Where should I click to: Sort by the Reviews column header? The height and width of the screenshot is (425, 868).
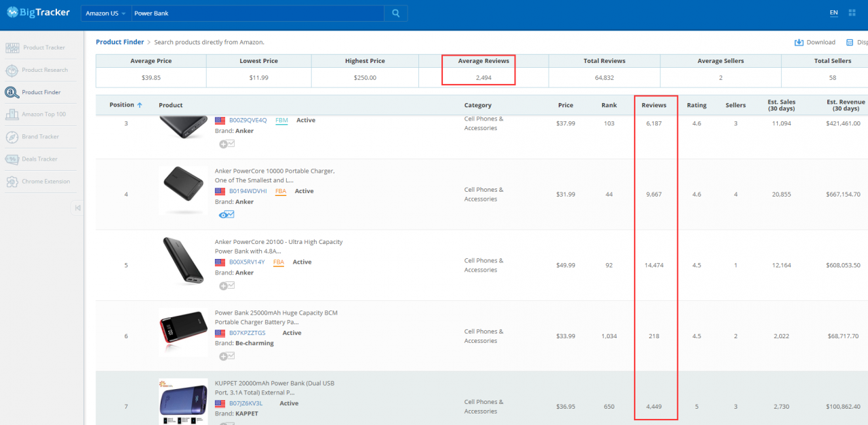(x=654, y=105)
